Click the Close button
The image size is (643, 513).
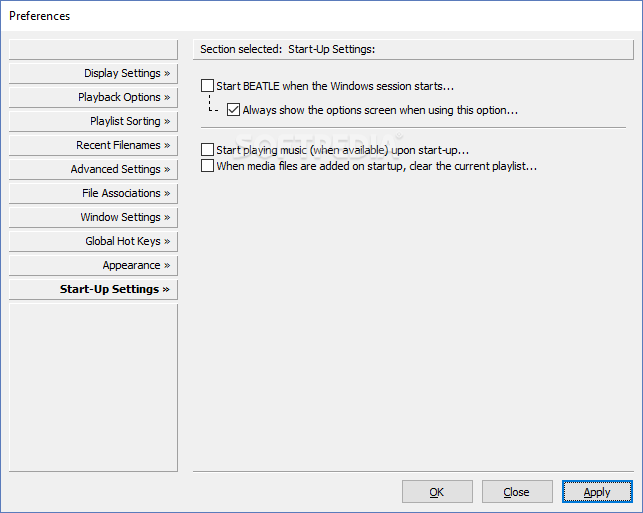(x=517, y=492)
